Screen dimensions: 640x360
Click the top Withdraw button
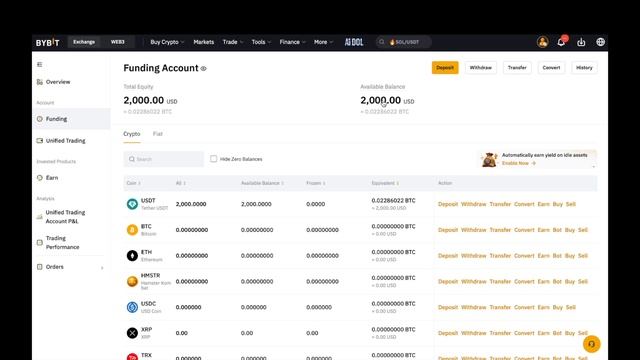pyautogui.click(x=480, y=68)
